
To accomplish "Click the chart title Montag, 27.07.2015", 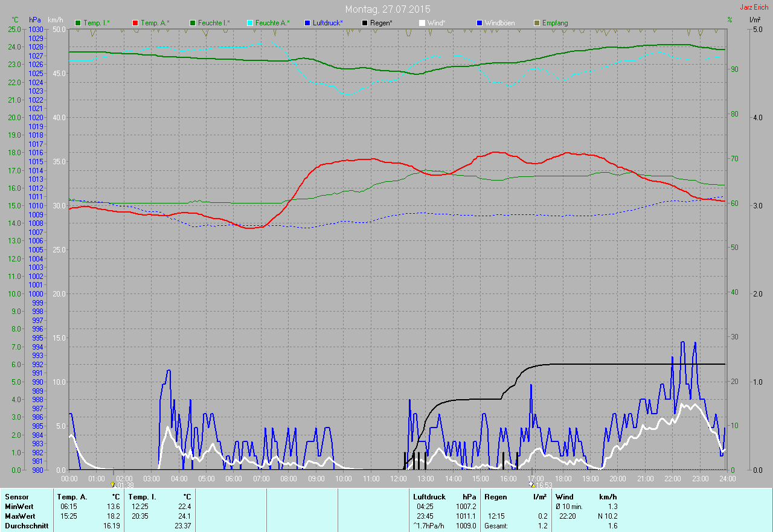I will (x=387, y=9).
